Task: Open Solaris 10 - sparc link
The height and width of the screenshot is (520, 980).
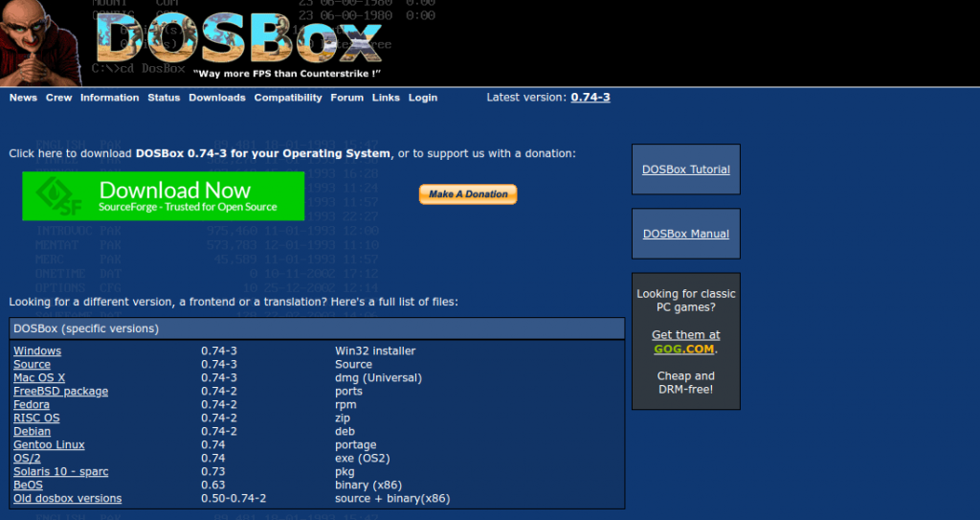Action: (60, 472)
